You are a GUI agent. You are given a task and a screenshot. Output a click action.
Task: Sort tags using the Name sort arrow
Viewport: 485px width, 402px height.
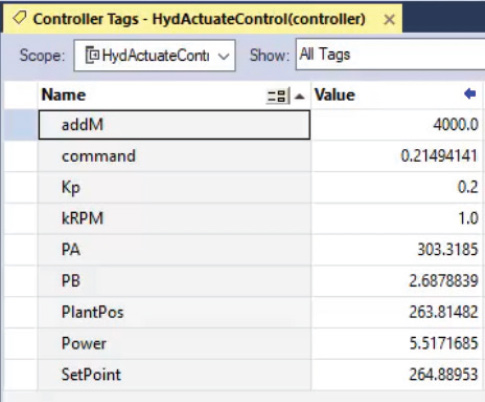(300, 96)
